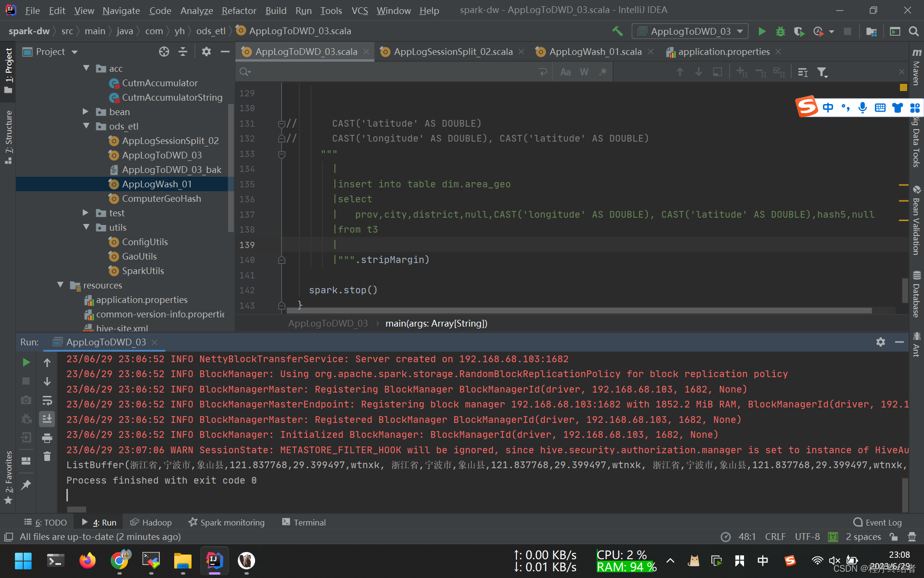The height and width of the screenshot is (578, 924).
Task: Open the AppLogToDWD_03 run configuration dropdown
Action: (x=690, y=31)
